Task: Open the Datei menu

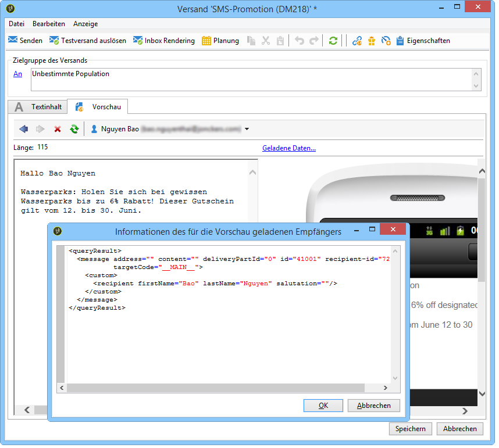Action: point(16,24)
